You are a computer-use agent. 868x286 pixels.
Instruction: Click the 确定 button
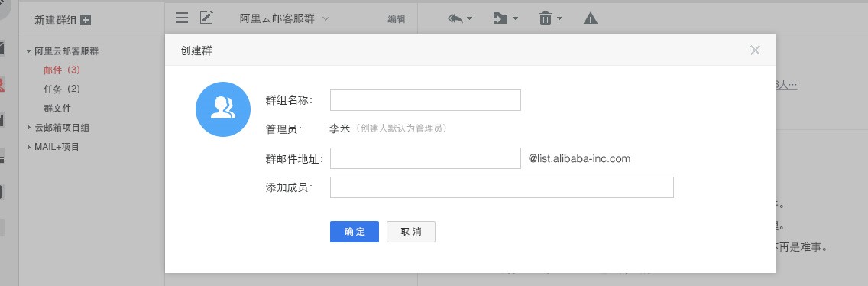[x=355, y=232]
